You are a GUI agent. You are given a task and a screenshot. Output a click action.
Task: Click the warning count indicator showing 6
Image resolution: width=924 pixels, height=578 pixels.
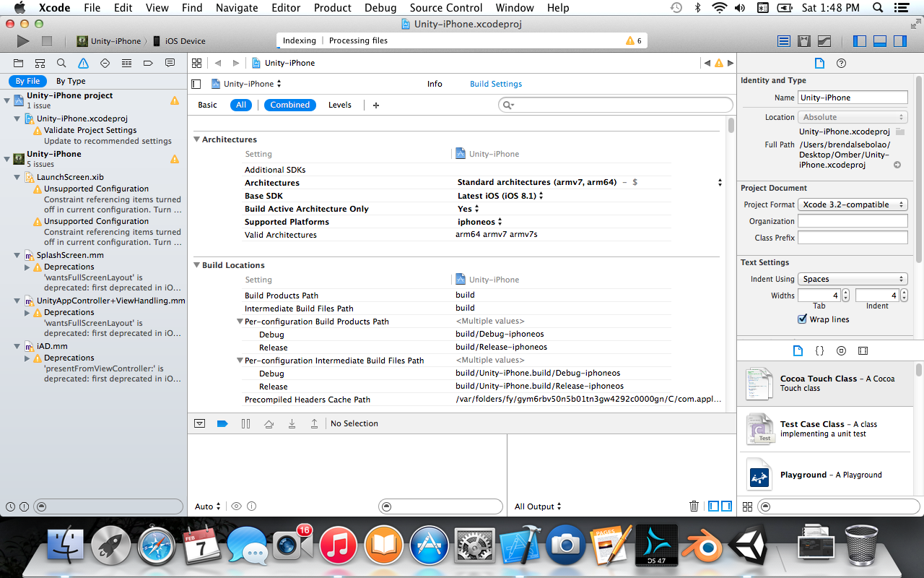pyautogui.click(x=634, y=41)
